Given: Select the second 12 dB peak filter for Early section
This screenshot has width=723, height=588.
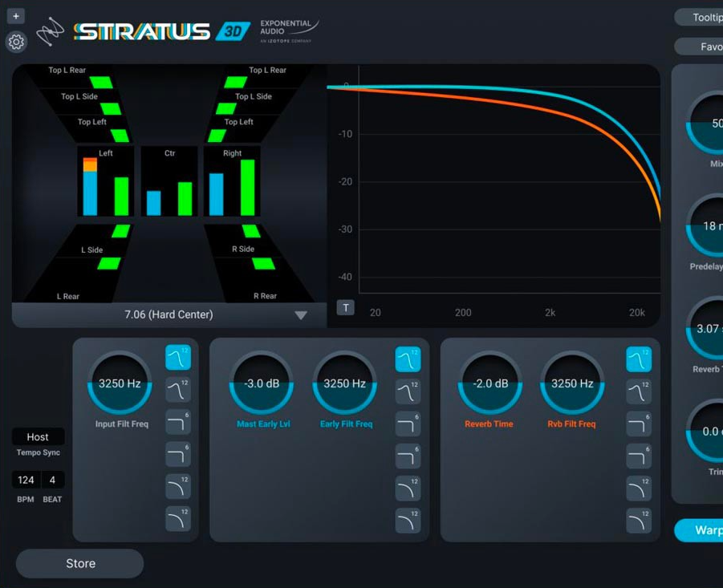Looking at the screenshot, I should (408, 391).
